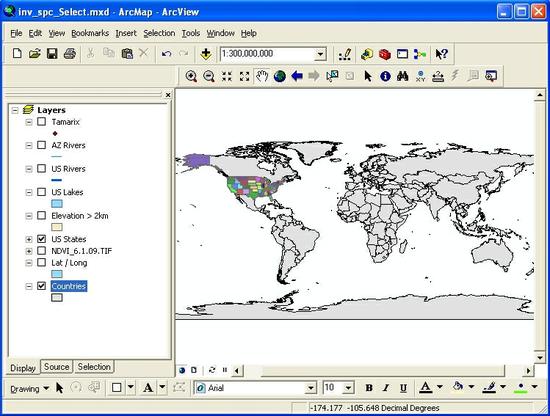Click the Add Data button

point(206,54)
